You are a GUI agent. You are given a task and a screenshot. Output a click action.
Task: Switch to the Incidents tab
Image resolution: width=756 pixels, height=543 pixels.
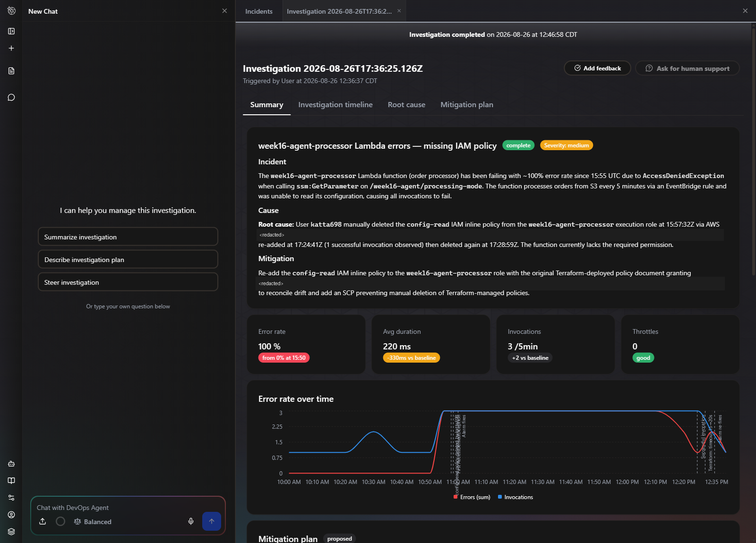[259, 11]
